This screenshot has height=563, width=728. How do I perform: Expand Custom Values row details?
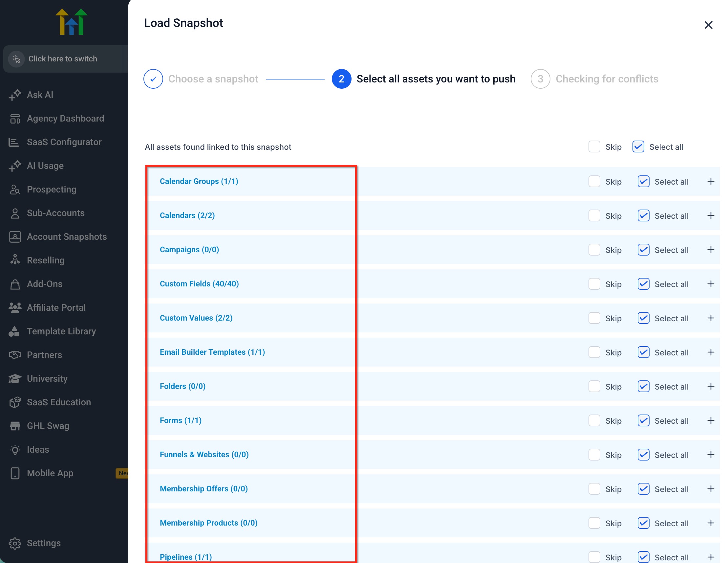pyautogui.click(x=711, y=318)
